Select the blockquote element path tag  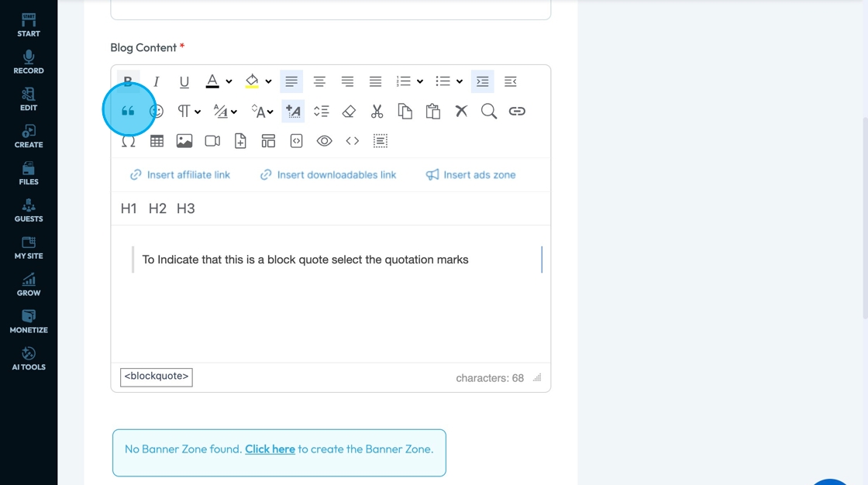156,377
